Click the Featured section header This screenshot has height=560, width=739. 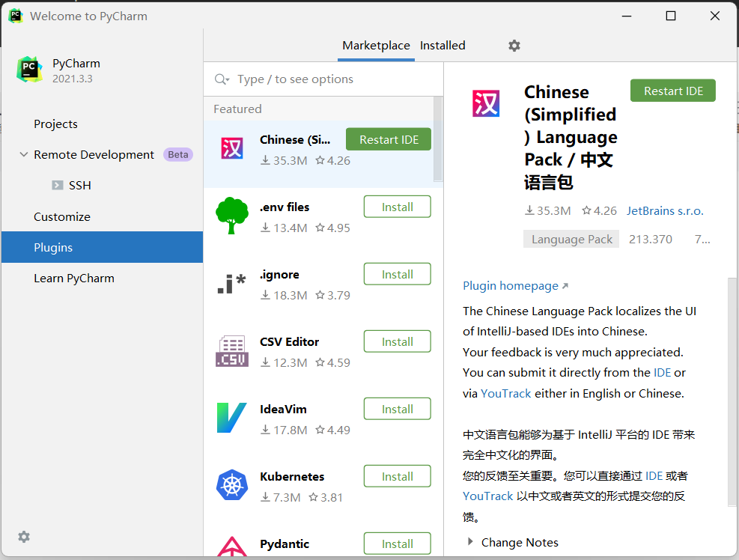pyautogui.click(x=237, y=109)
